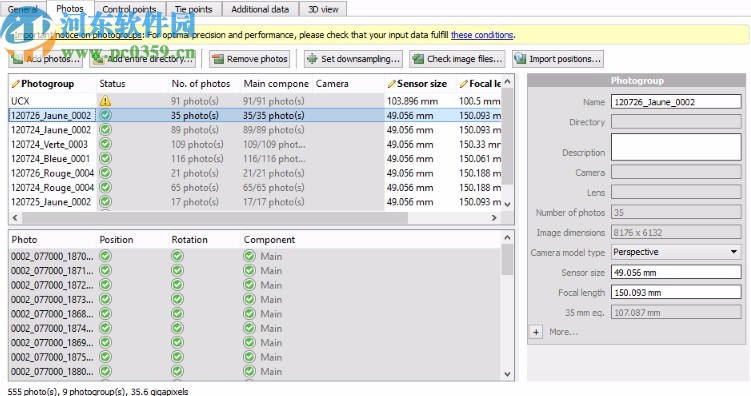Viewport: 751px width, 396px height.
Task: Click status icon of 120726_Rouge_0004
Action: point(105,173)
